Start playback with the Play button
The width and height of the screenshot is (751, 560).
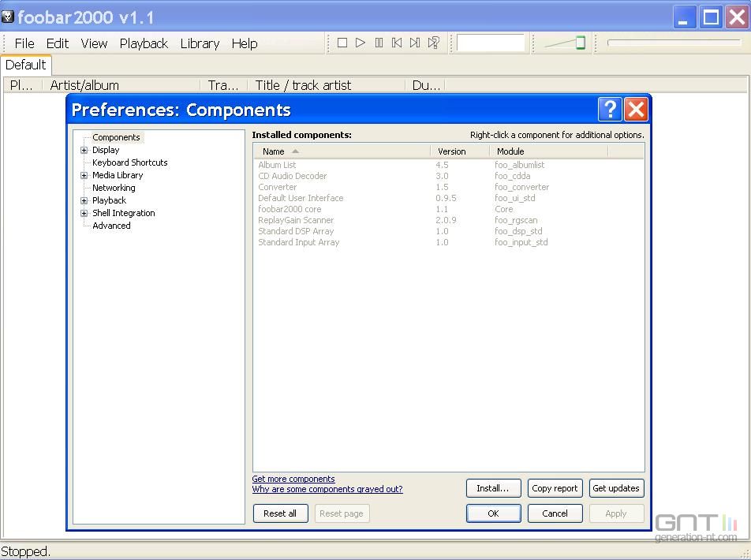tap(361, 43)
